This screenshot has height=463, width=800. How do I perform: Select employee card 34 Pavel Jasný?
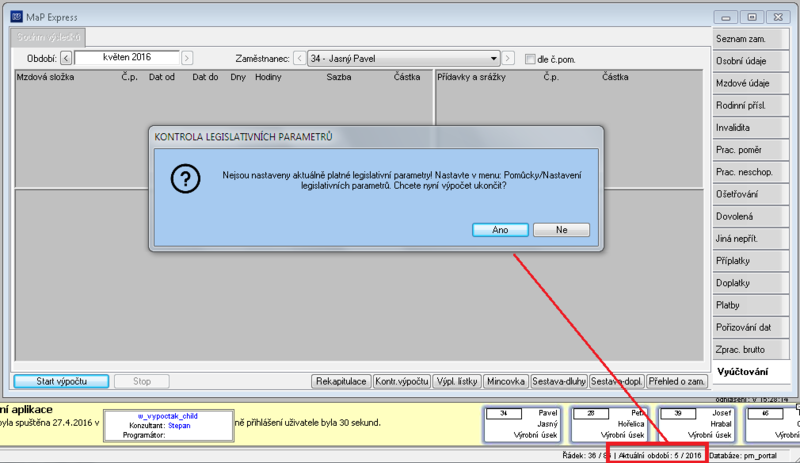522,424
